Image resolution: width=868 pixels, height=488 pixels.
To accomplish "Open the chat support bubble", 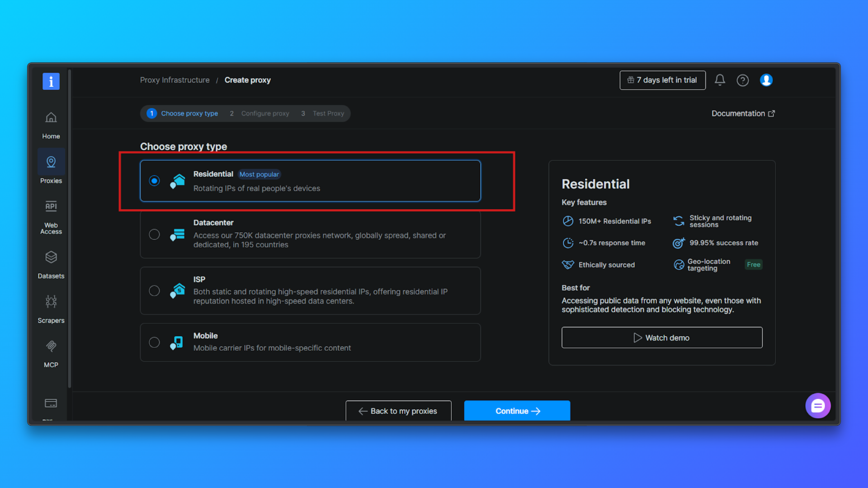I will 818,406.
